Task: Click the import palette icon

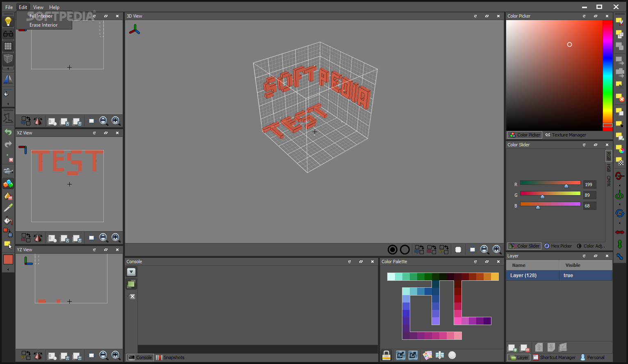Action: (401, 355)
